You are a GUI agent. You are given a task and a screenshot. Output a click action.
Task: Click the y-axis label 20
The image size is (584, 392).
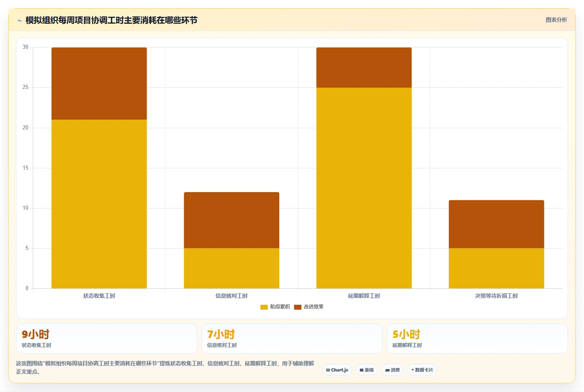click(25, 128)
